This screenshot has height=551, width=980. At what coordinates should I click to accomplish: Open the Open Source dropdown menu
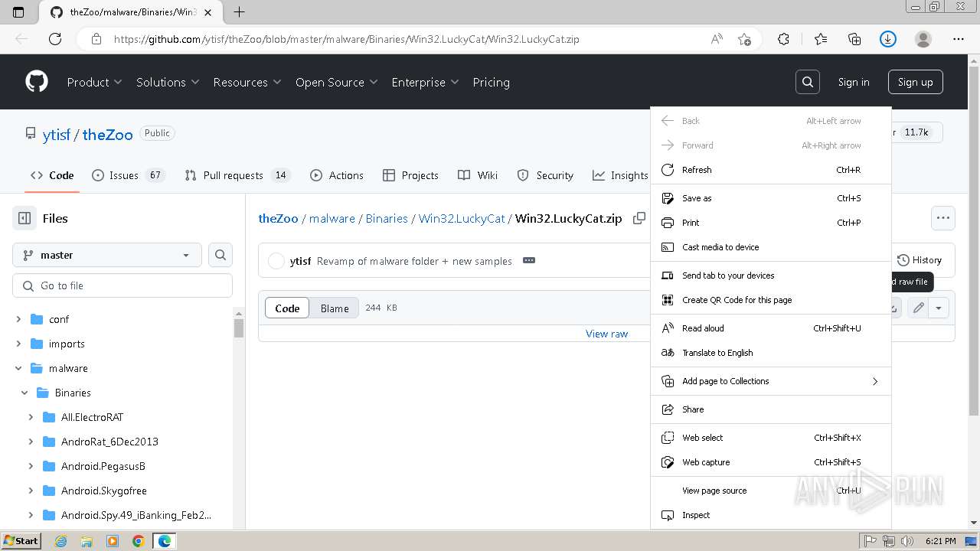(x=337, y=82)
